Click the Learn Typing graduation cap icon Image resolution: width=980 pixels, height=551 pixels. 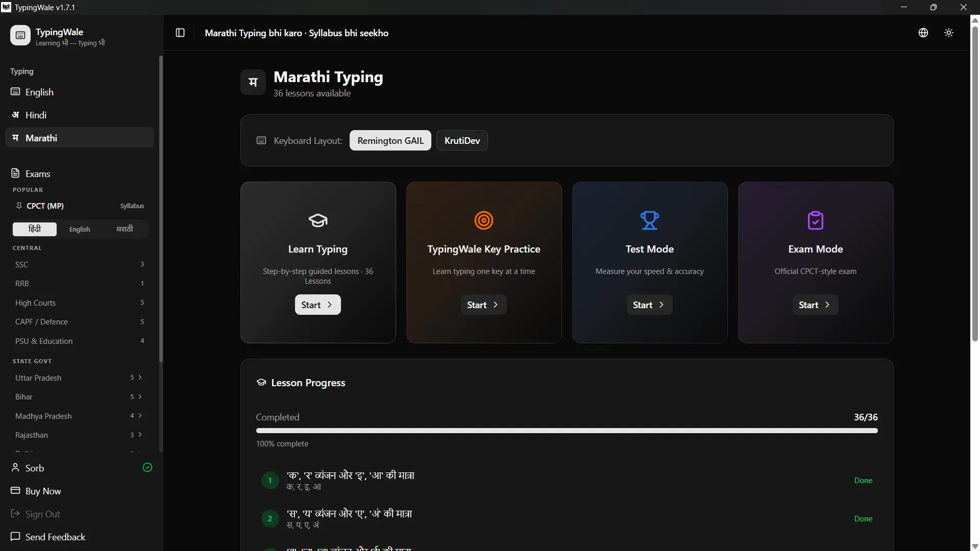pos(318,220)
